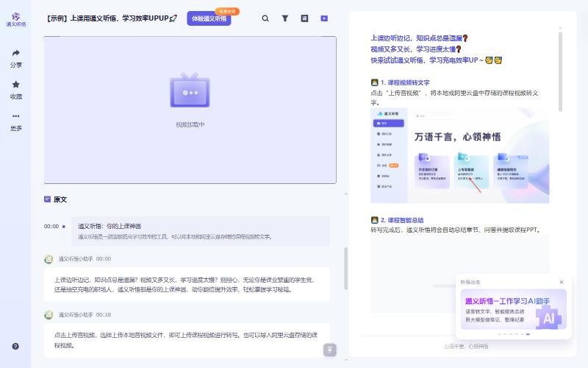Image resolution: width=588 pixels, height=368 pixels.
Task: Click the page title 上课用通义听悟，学习效率UPUP
Action: pos(112,18)
